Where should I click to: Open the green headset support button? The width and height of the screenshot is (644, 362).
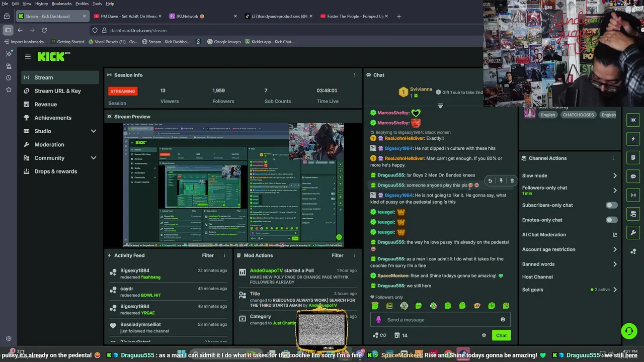pos(629,331)
